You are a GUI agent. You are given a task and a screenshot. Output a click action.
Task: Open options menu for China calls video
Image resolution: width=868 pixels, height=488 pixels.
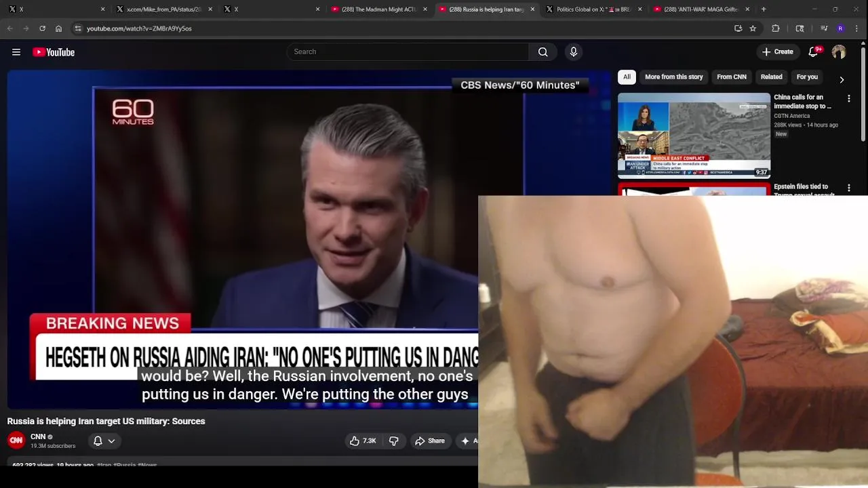(849, 98)
